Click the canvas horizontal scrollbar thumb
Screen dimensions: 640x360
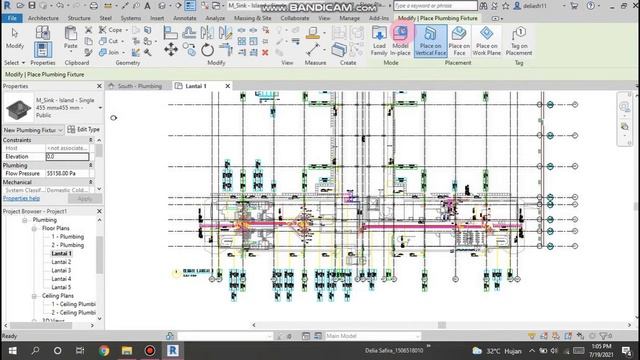tap(442, 325)
